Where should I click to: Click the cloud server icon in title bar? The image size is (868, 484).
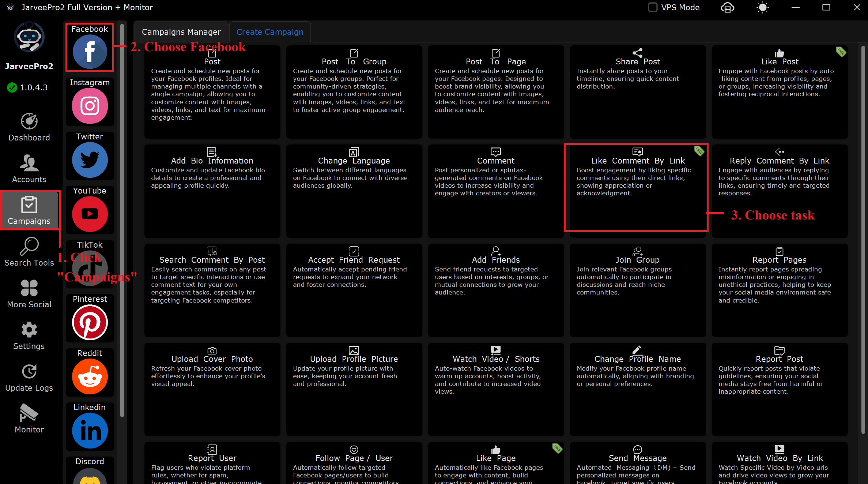(728, 7)
